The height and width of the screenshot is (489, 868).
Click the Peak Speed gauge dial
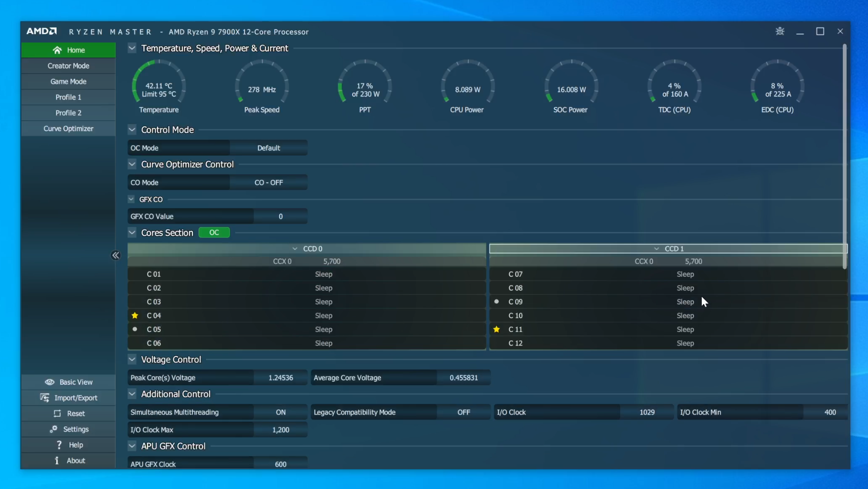(x=262, y=82)
